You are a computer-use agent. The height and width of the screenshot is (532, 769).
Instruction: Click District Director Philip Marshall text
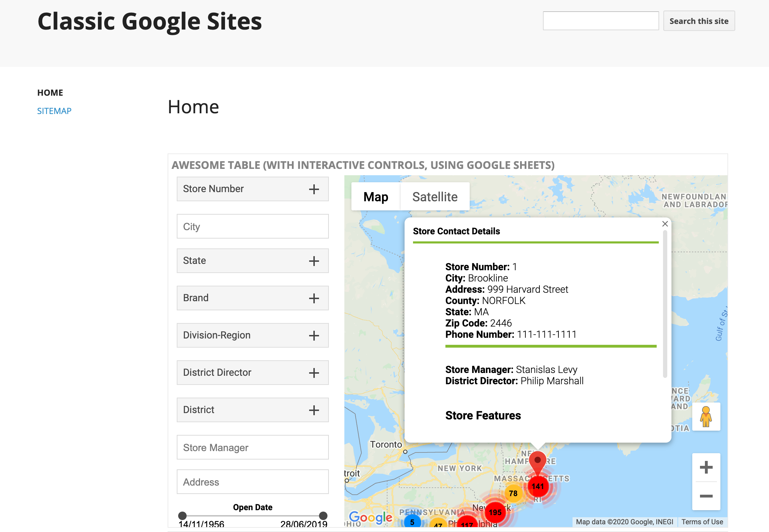click(514, 381)
